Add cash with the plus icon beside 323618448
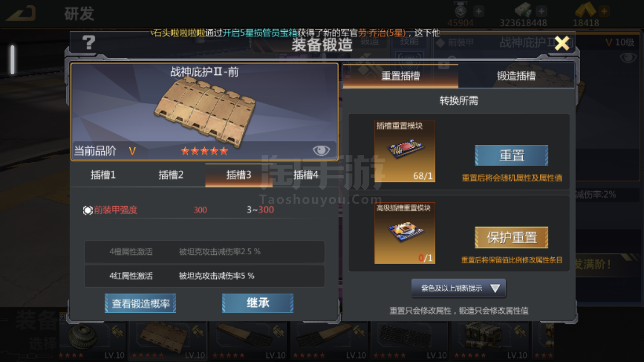The width and height of the screenshot is (644, 362). click(542, 11)
